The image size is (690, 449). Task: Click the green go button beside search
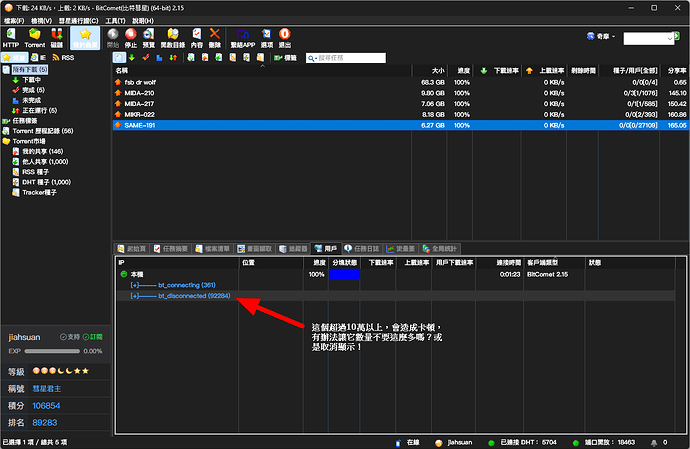click(x=677, y=35)
